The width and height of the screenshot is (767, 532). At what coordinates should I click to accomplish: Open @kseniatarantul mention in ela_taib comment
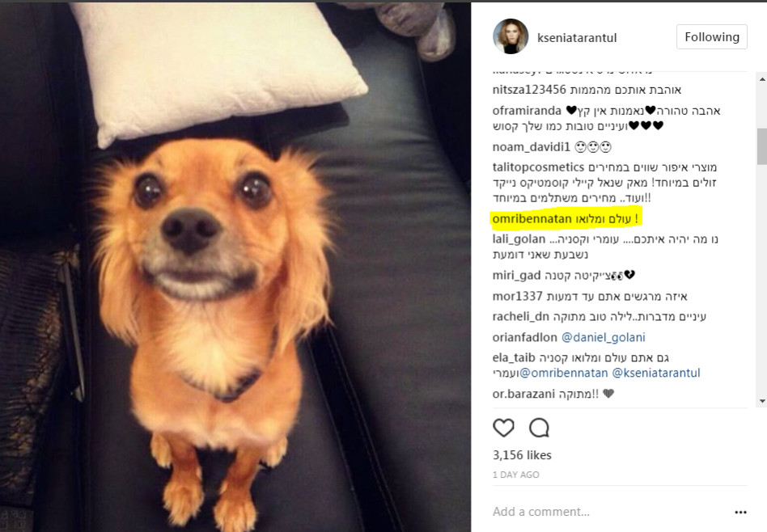[x=656, y=373]
